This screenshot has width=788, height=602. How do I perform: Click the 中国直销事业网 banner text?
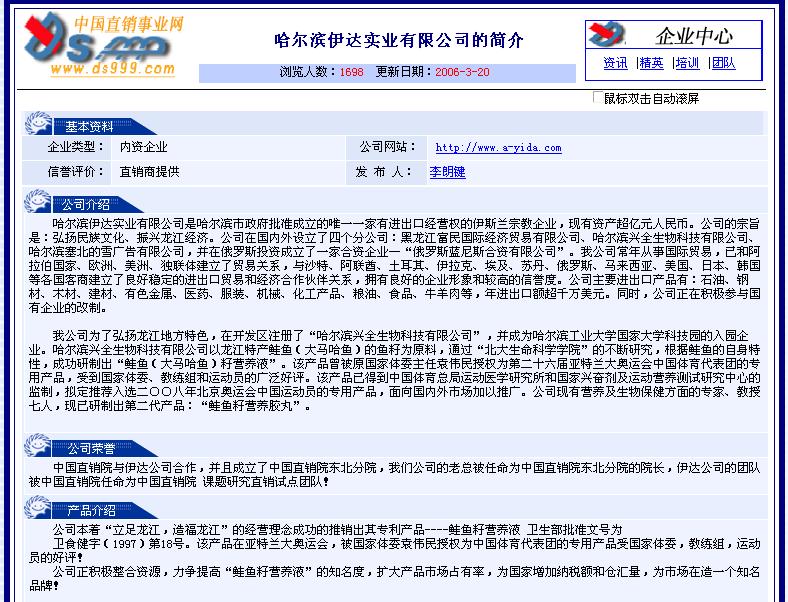(129, 24)
